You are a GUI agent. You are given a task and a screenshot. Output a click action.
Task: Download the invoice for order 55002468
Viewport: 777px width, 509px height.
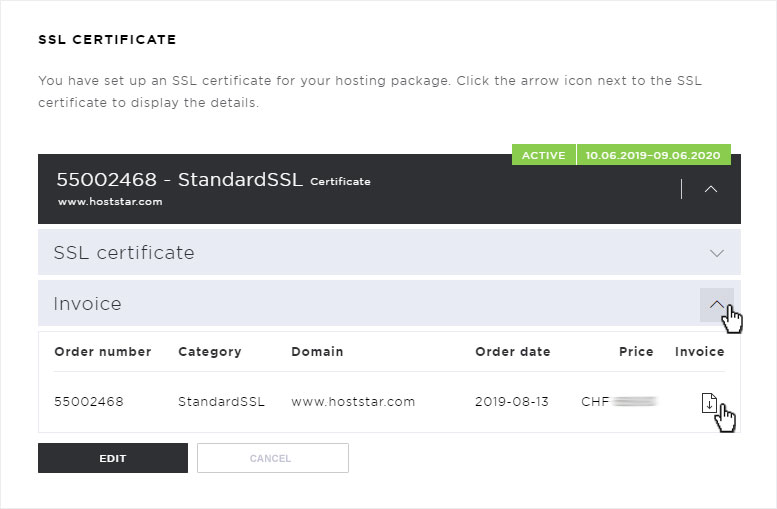click(x=709, y=402)
